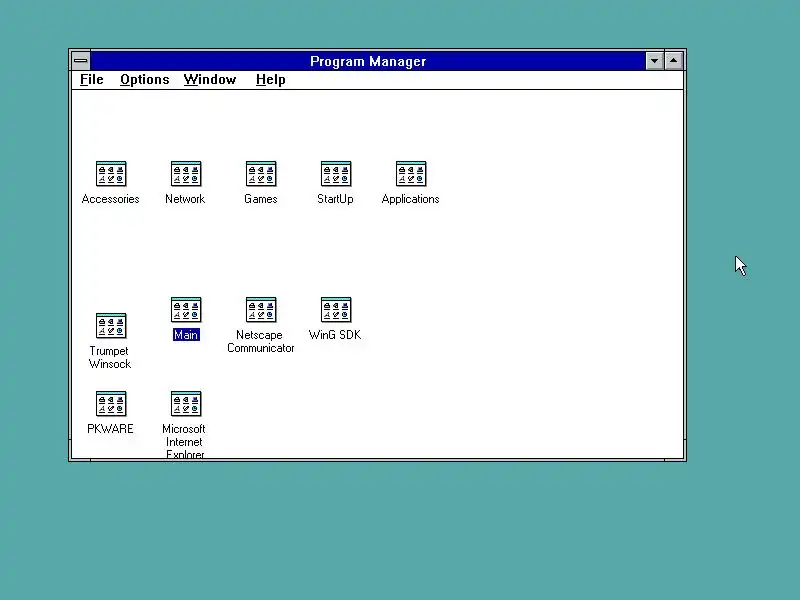Screen dimensions: 800x600
Task: Select the Netscape Communicator group icon
Action: 261,310
